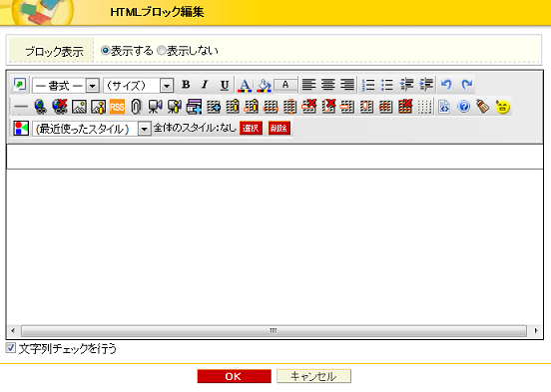Decrease indent using outdent icon

[407, 85]
